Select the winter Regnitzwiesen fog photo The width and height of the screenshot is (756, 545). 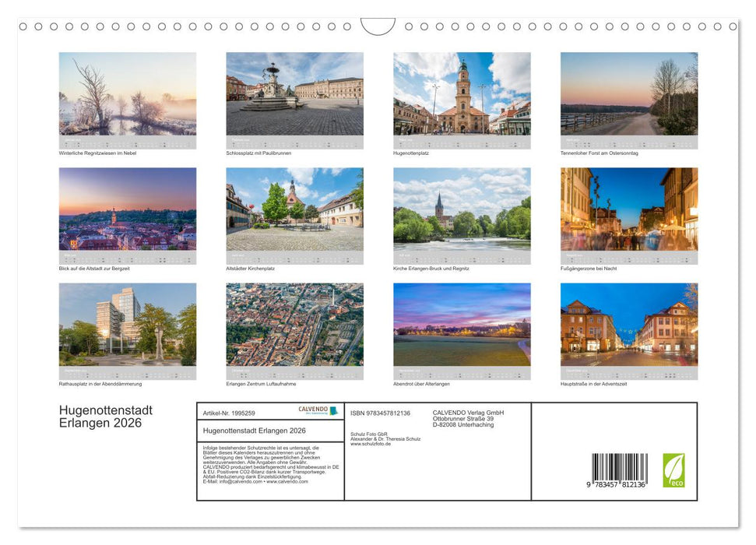click(127, 97)
